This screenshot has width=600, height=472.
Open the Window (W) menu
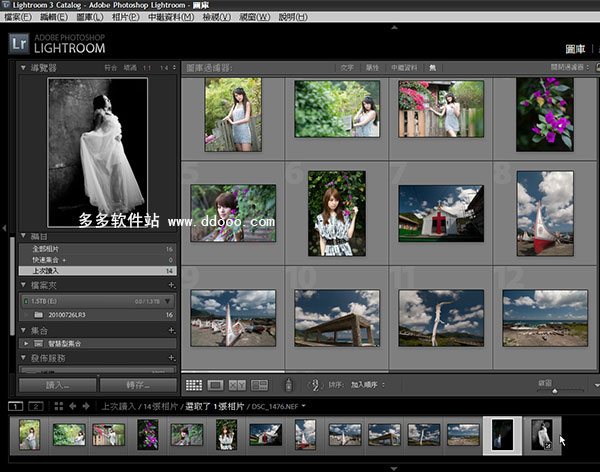click(x=254, y=17)
